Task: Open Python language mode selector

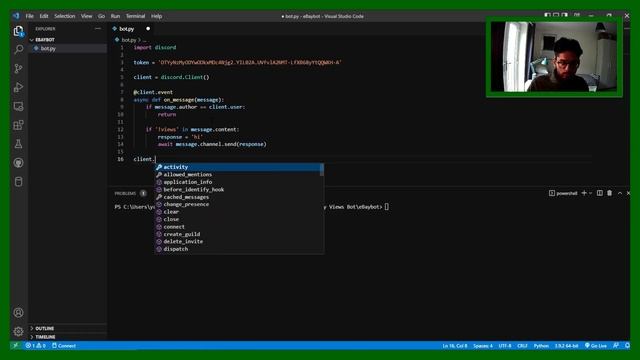Action: click(541, 346)
